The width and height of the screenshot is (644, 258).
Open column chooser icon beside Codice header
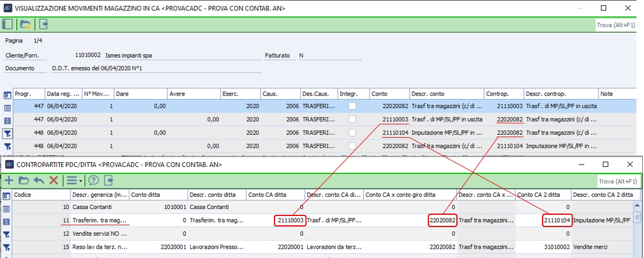coord(7,195)
